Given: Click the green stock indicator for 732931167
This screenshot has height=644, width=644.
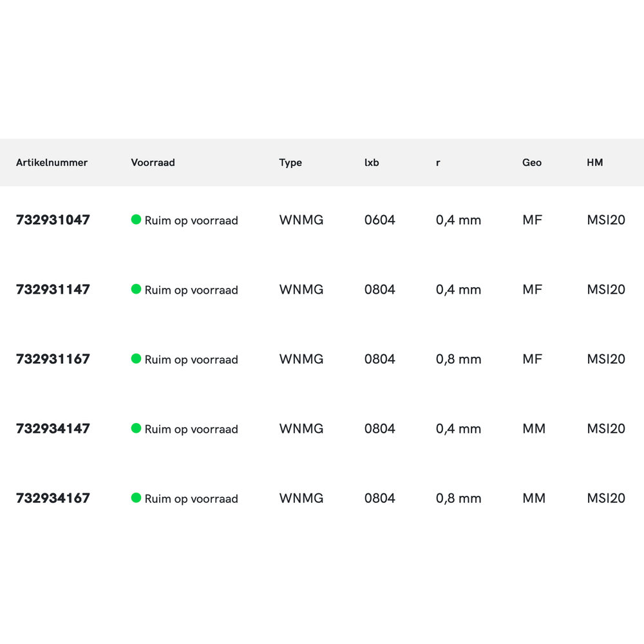Looking at the screenshot, I should pos(136,359).
